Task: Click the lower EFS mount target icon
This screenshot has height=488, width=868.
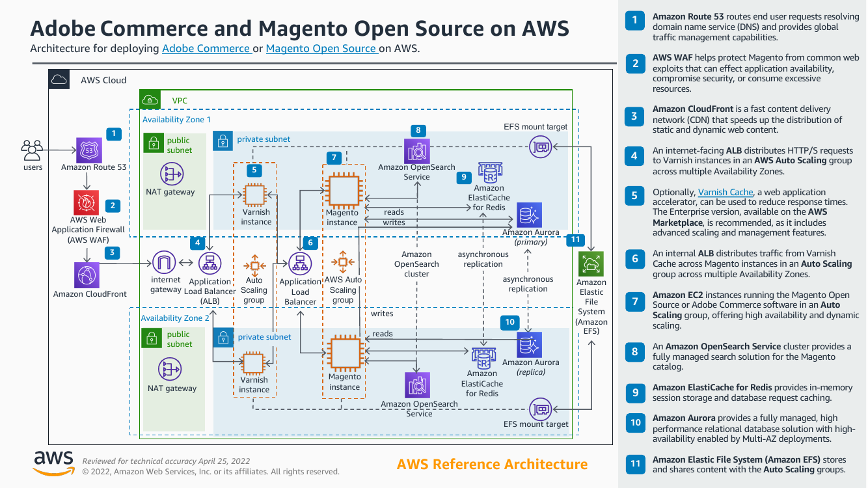Action: (541, 410)
